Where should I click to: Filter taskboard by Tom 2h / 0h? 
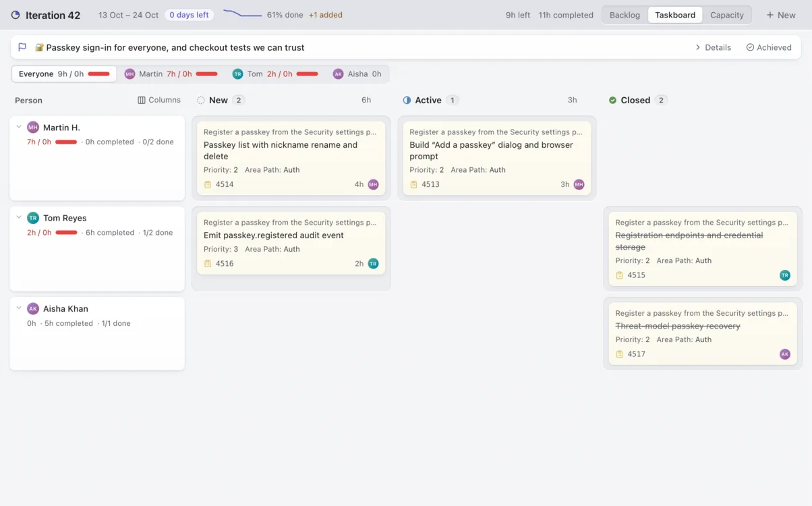pos(275,74)
